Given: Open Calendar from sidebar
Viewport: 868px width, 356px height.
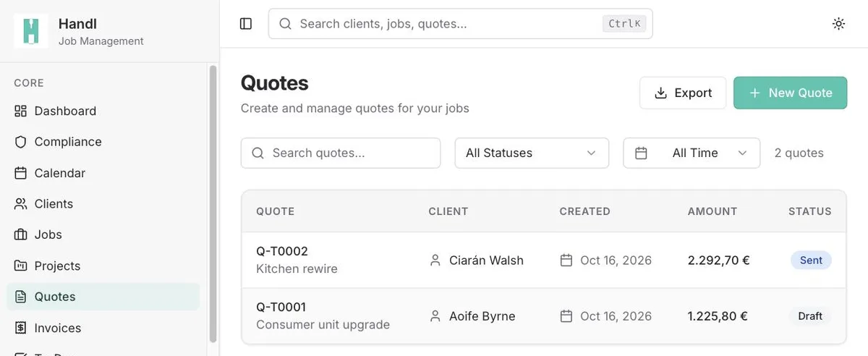Looking at the screenshot, I should (103, 173).
